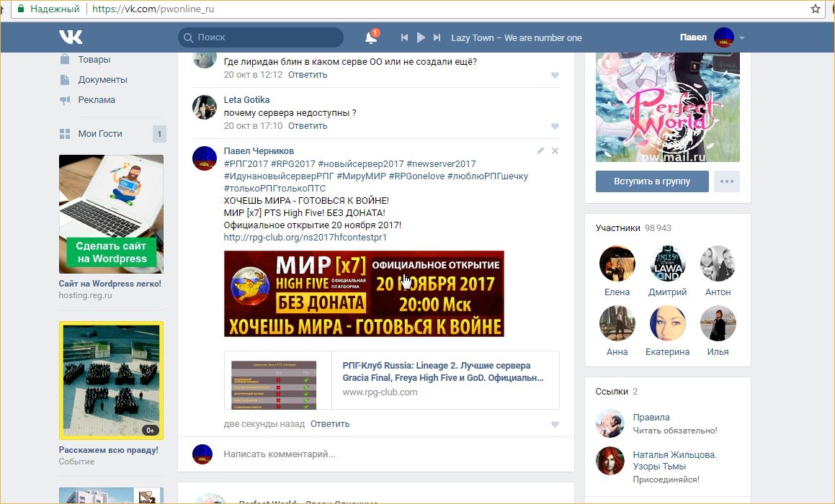Image resolution: width=835 pixels, height=504 pixels.
Task: Click the Вступить в группу button
Action: click(652, 181)
